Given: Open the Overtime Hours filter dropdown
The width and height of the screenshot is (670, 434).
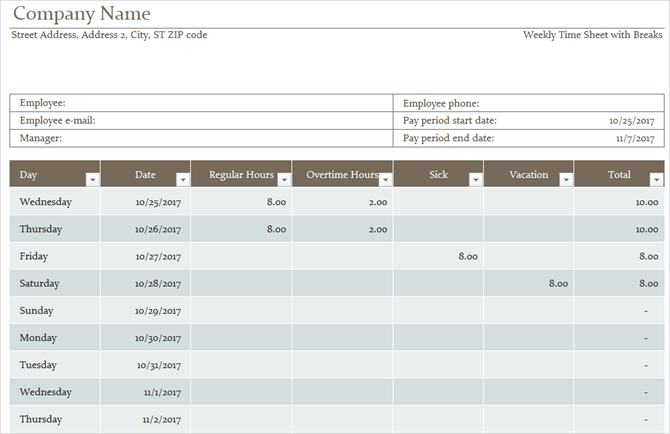Looking at the screenshot, I should pyautogui.click(x=385, y=180).
